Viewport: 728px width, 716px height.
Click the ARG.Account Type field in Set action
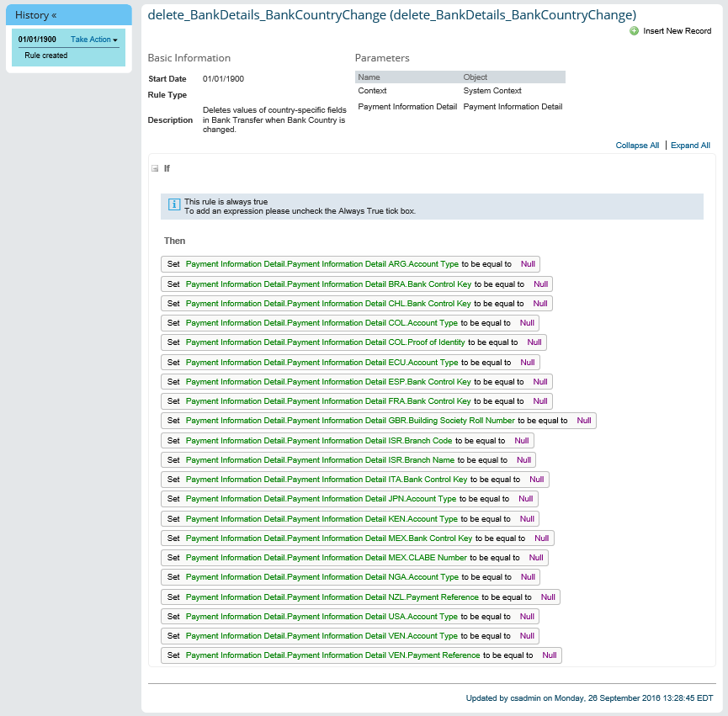coord(321,264)
